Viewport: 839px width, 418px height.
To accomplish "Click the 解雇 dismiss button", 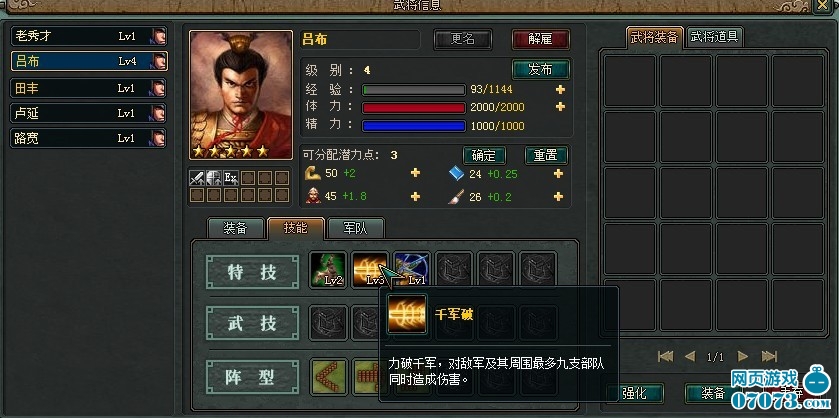I will 540,40.
